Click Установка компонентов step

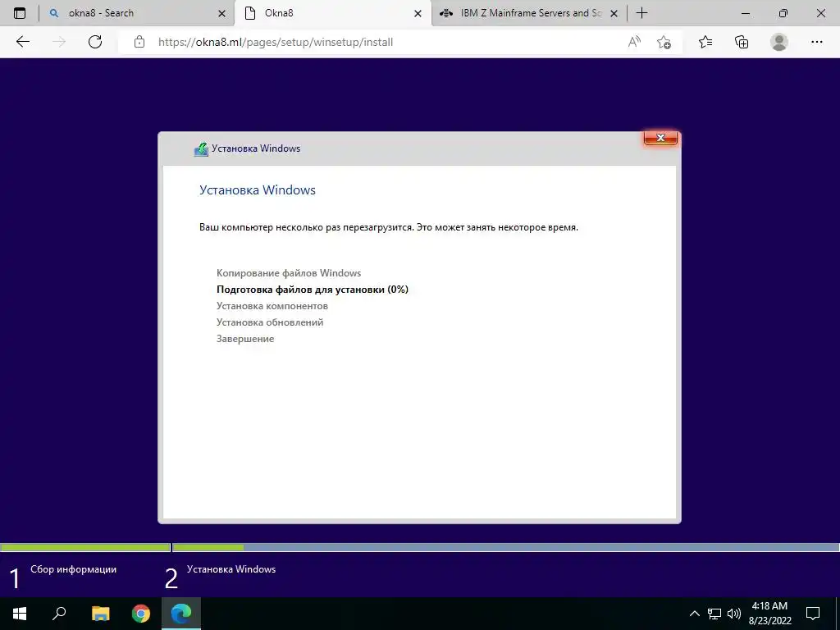(272, 306)
